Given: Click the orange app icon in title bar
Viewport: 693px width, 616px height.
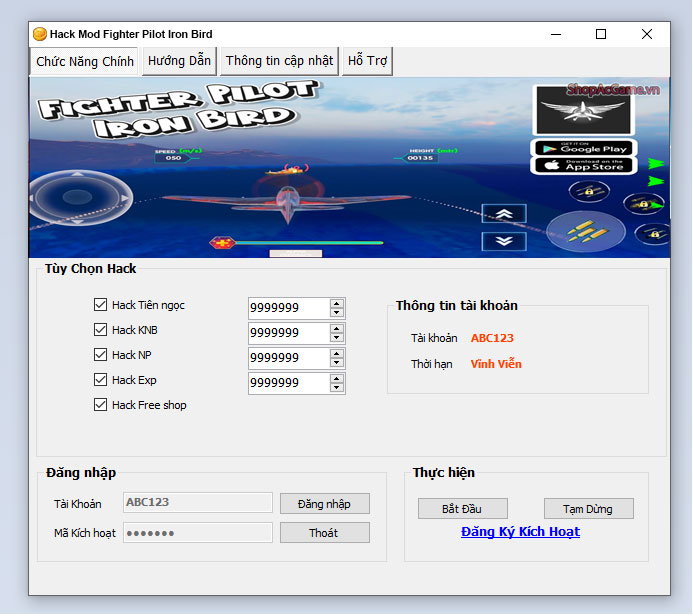Looking at the screenshot, I should click(x=40, y=34).
